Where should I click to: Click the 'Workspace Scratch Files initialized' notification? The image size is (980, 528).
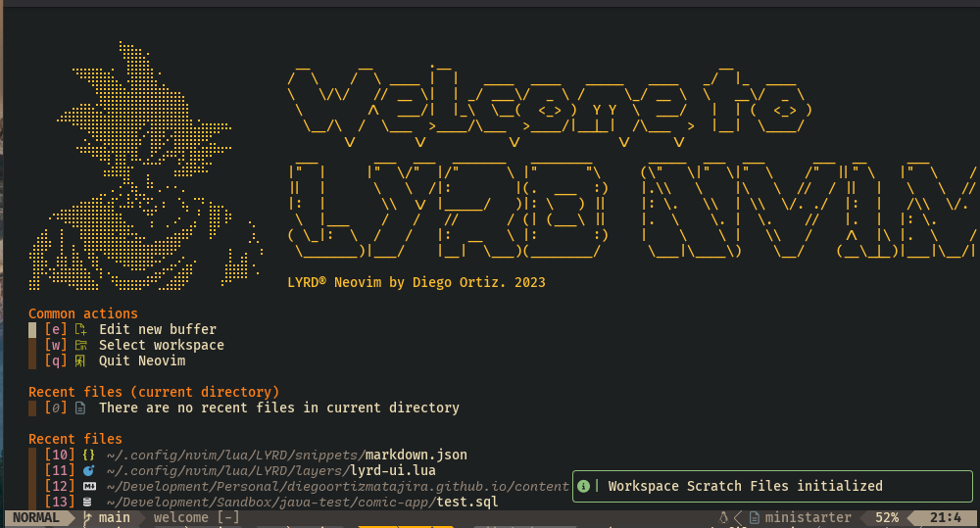pyautogui.click(x=772, y=486)
